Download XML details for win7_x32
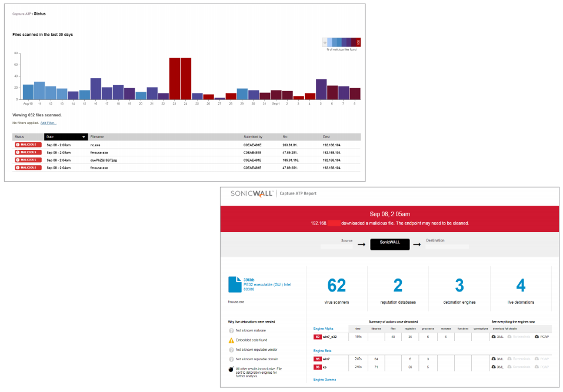This screenshot has height=392, width=563. (498, 337)
